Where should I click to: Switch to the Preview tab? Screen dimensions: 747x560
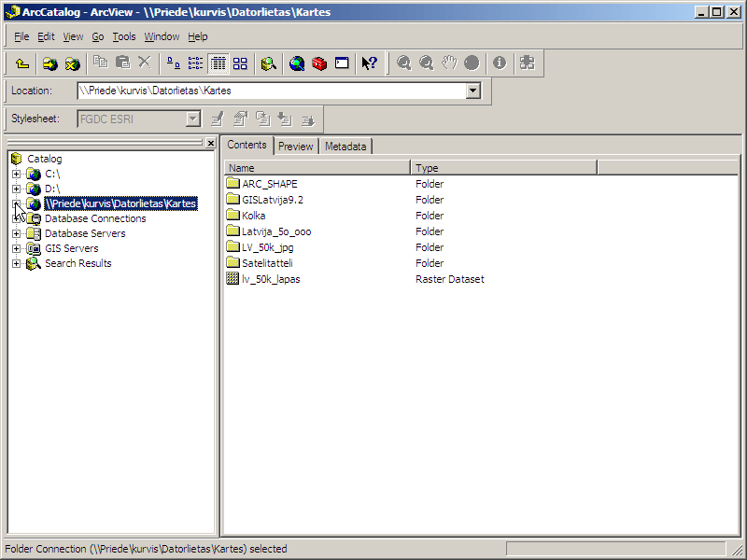(x=295, y=147)
